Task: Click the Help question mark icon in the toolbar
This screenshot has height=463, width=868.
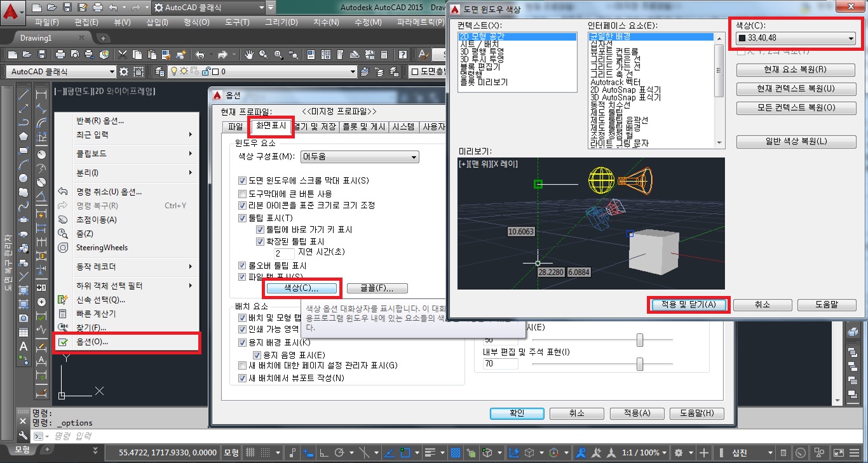Action: pos(403,55)
